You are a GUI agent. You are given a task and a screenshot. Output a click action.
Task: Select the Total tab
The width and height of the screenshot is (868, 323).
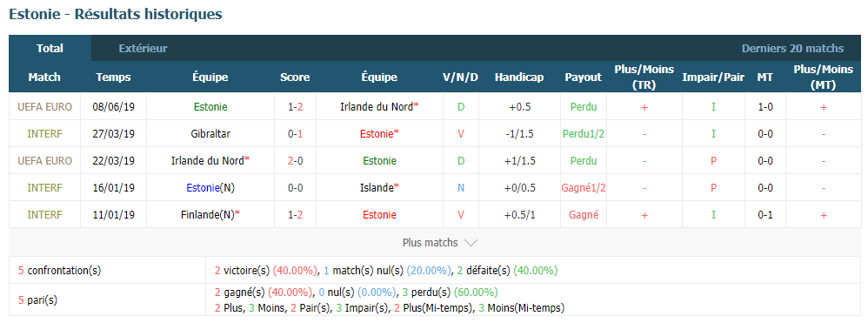50,49
